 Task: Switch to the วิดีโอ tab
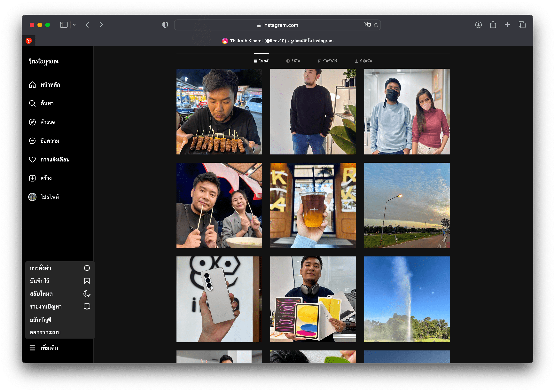click(x=293, y=61)
